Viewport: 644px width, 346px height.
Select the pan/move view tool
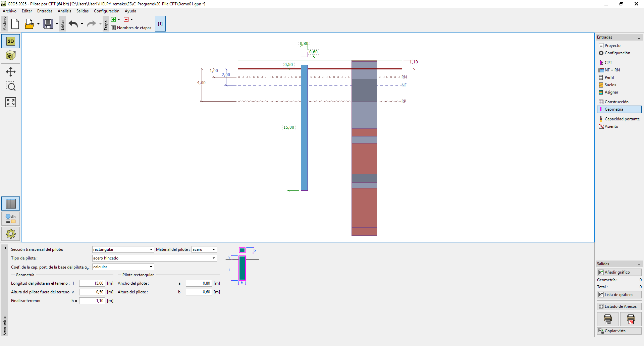(x=11, y=72)
